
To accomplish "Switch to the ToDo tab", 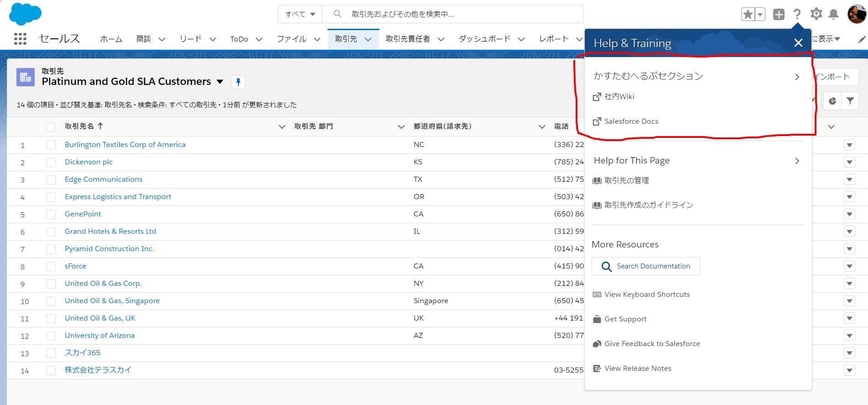I will tap(239, 39).
